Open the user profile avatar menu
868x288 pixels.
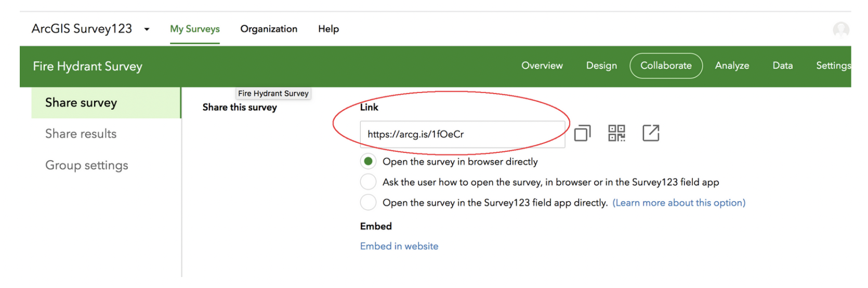click(x=840, y=30)
